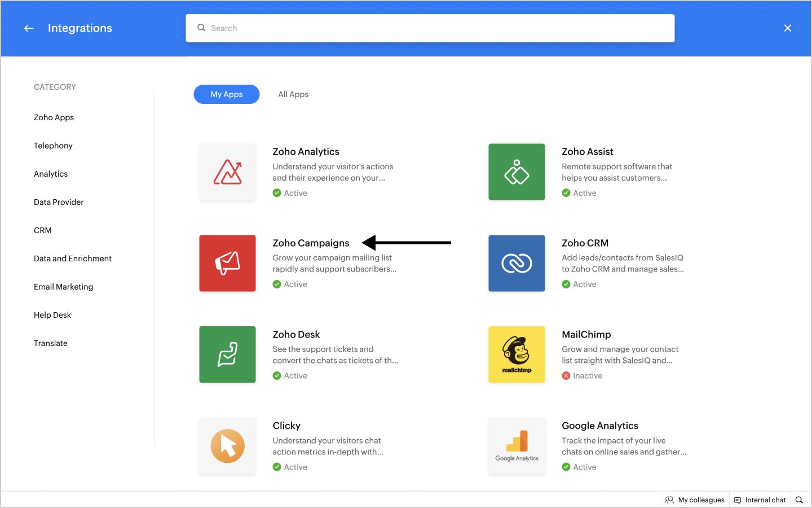Click the Active check icon under Zoho Campaigns

(x=277, y=284)
